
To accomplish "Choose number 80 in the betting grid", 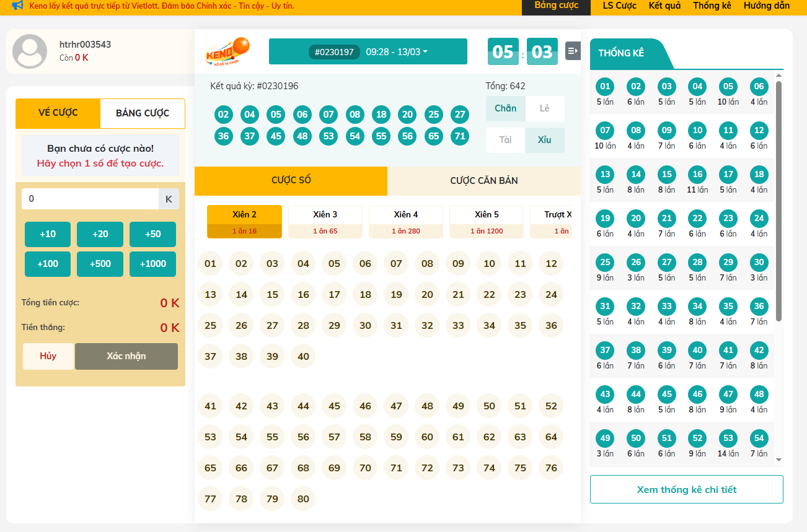I will [x=303, y=499].
